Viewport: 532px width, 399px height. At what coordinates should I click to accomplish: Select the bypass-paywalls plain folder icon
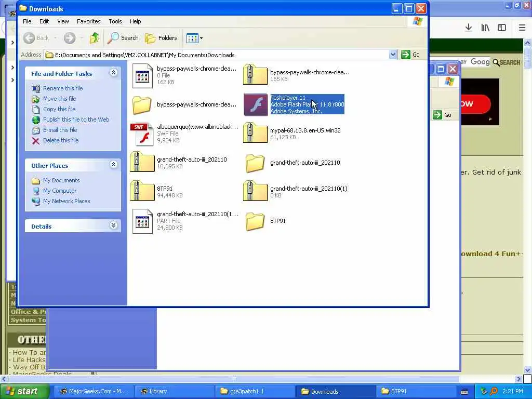pyautogui.click(x=142, y=104)
